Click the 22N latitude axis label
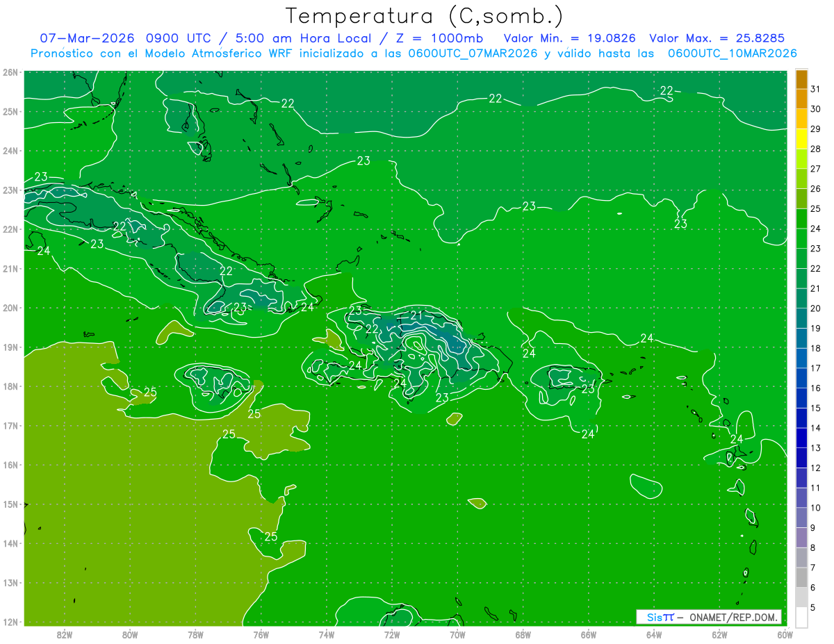This screenshot has height=644, width=834. pos(10,229)
